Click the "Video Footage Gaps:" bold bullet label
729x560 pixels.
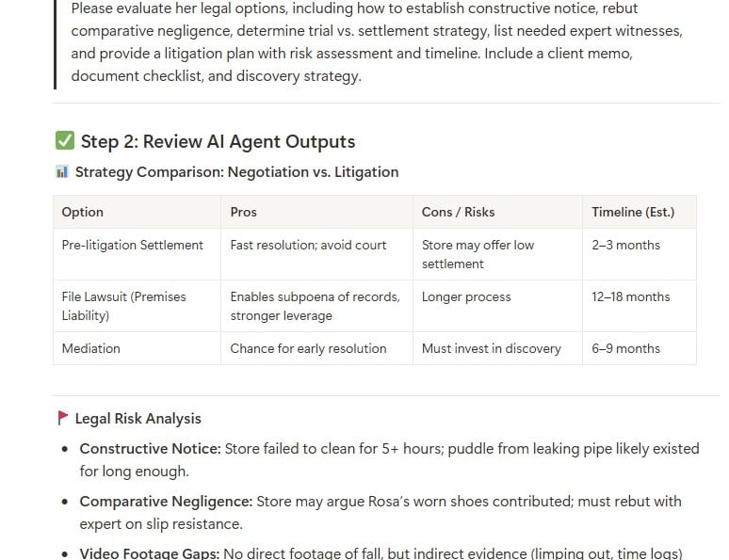pyautogui.click(x=149, y=554)
